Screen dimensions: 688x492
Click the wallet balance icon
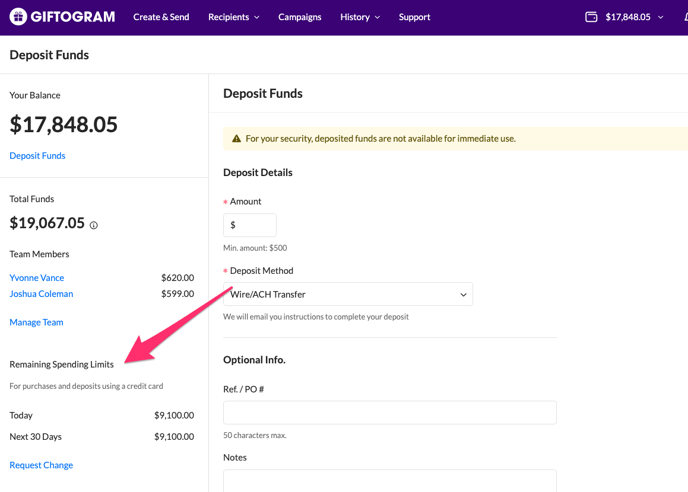click(x=591, y=17)
